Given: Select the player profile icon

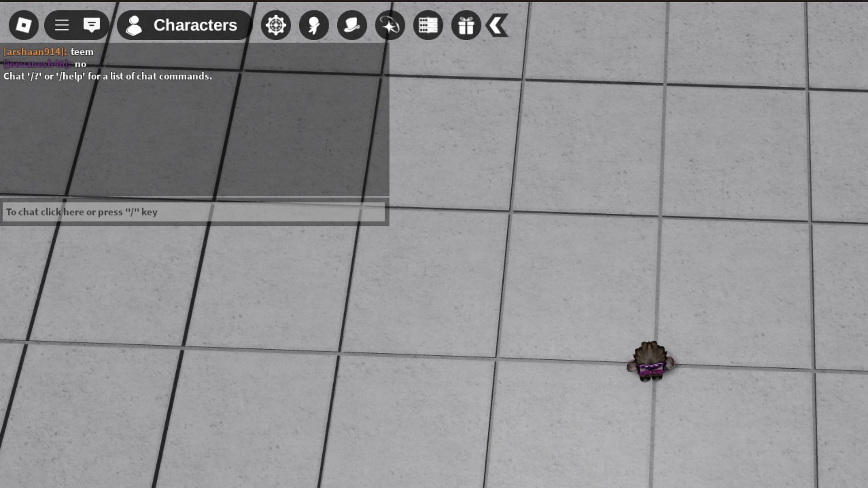Looking at the screenshot, I should click(133, 25).
